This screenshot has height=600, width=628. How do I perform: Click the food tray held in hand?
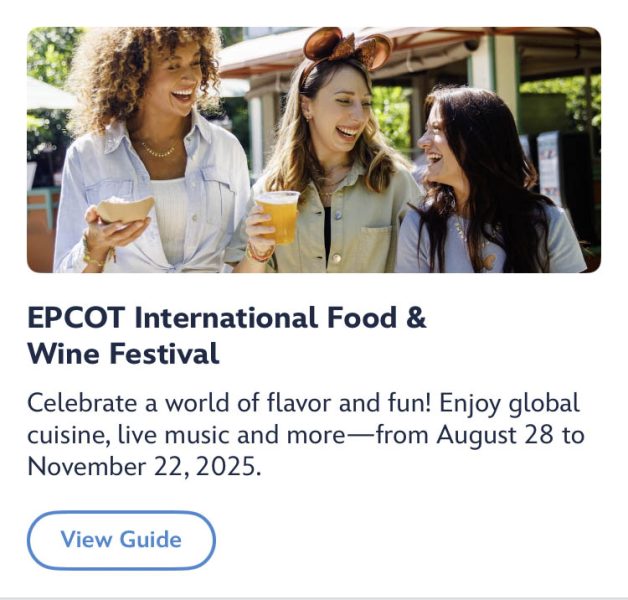(124, 210)
